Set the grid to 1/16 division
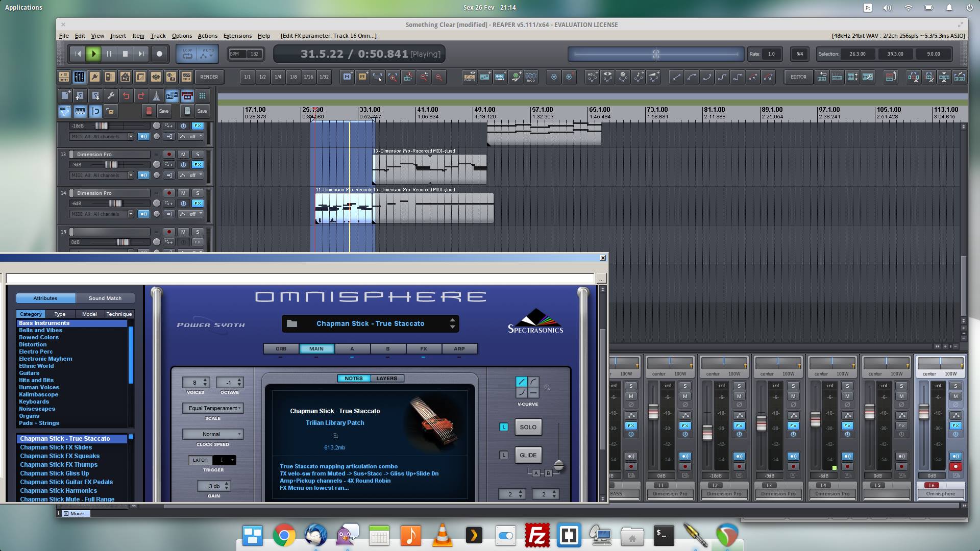The height and width of the screenshot is (551, 980). [x=308, y=77]
